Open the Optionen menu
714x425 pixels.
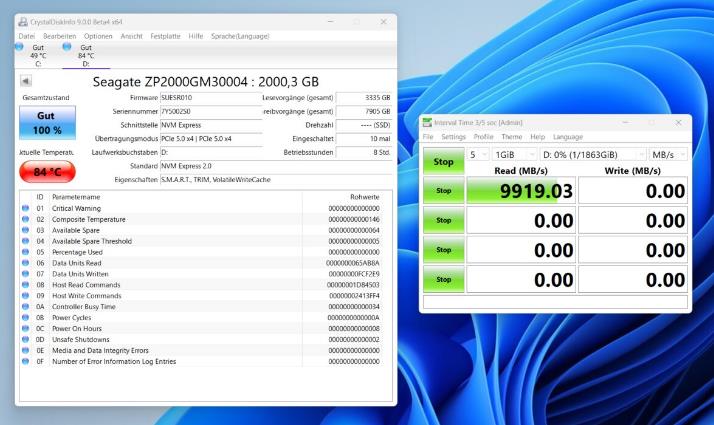(98, 36)
